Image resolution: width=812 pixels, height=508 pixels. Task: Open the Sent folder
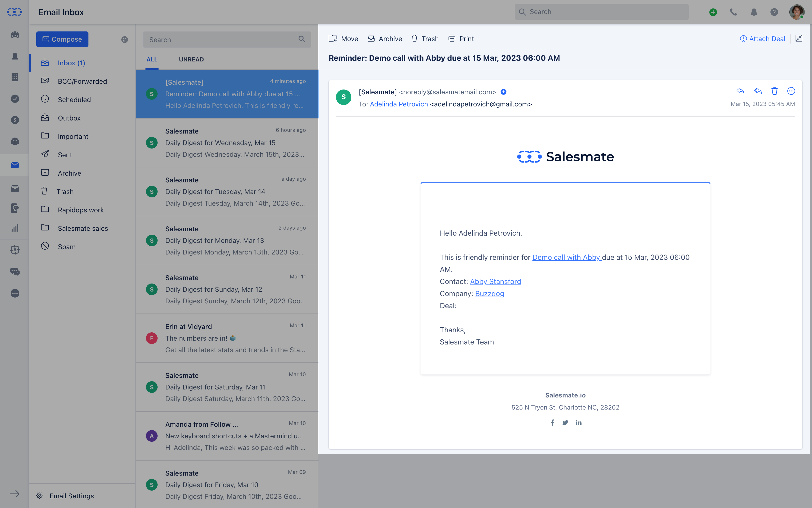tap(82, 155)
